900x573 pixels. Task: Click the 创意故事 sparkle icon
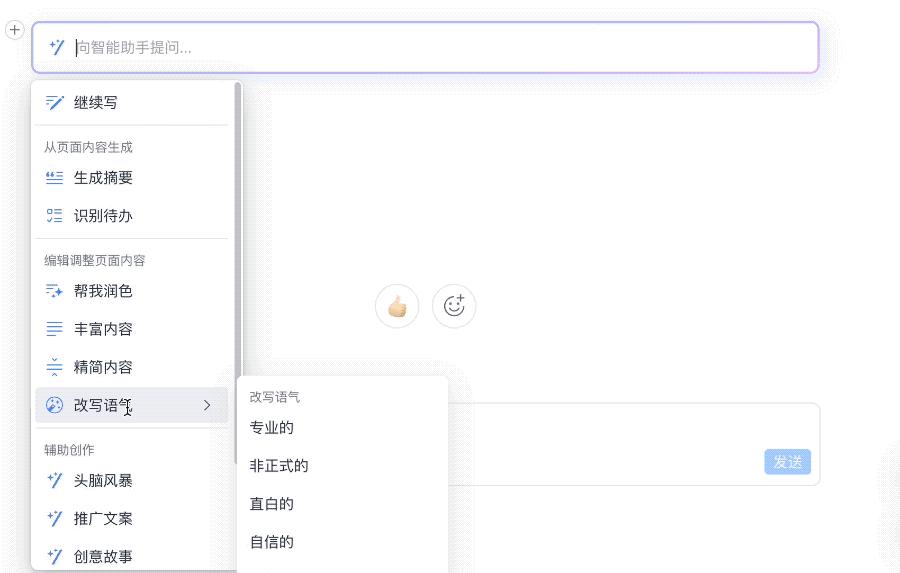tap(55, 556)
